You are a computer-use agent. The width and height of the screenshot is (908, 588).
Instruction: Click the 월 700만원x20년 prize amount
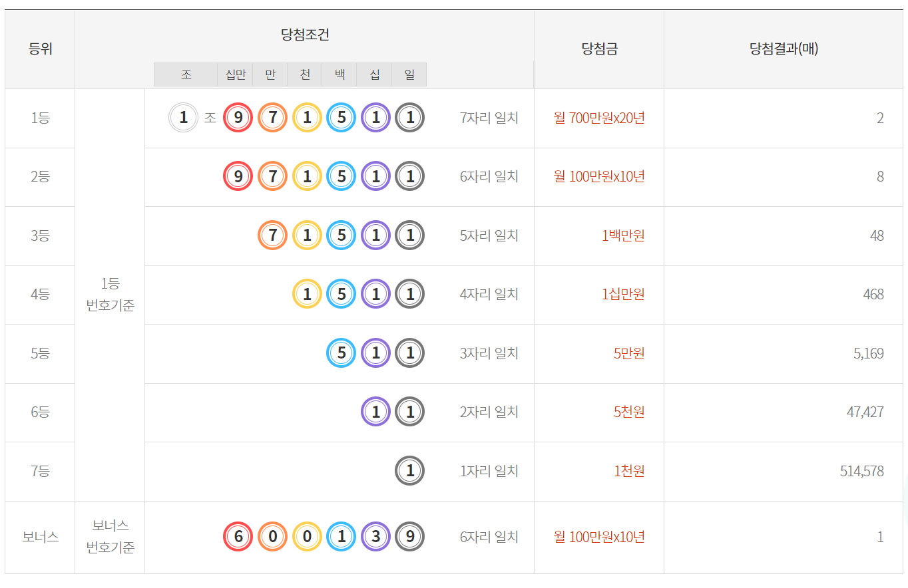click(x=599, y=118)
